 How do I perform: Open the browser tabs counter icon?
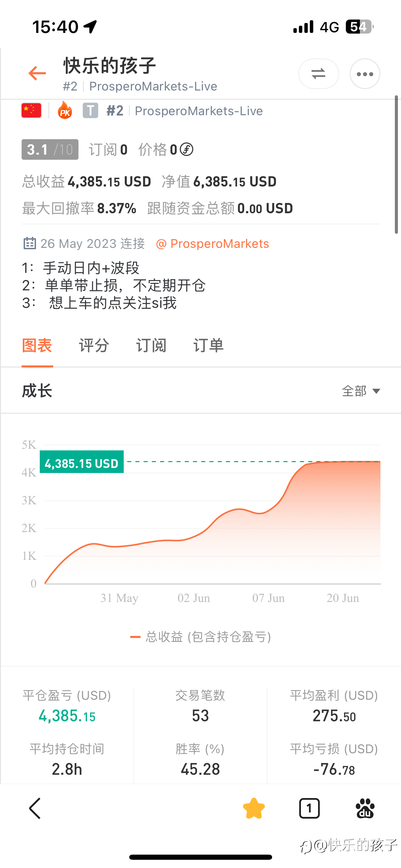pos(309,808)
